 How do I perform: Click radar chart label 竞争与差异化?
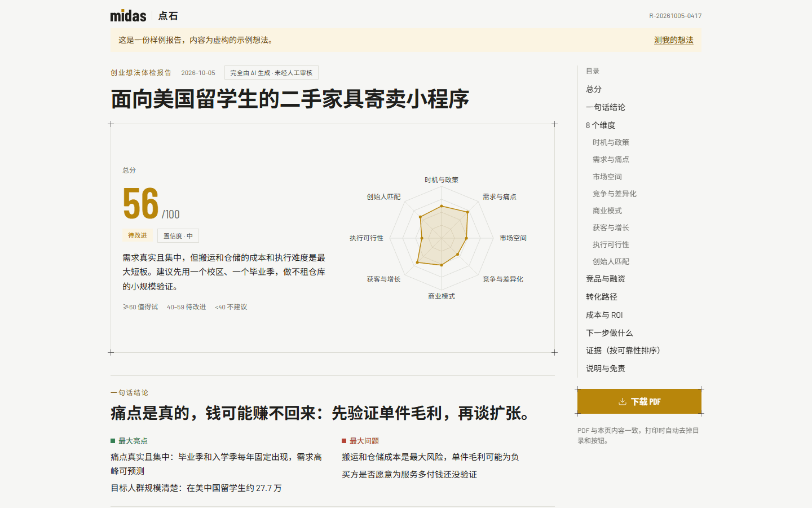503,279
